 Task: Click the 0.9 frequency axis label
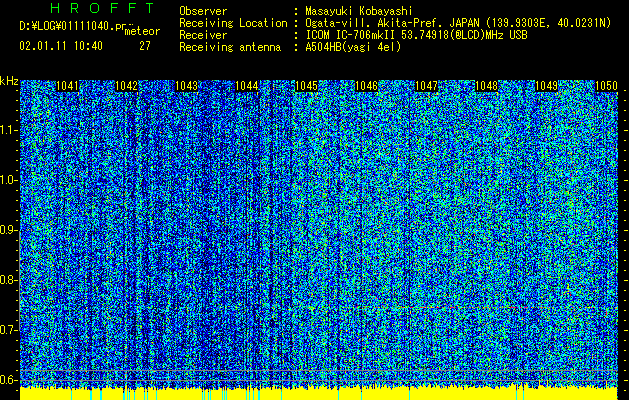8,230
